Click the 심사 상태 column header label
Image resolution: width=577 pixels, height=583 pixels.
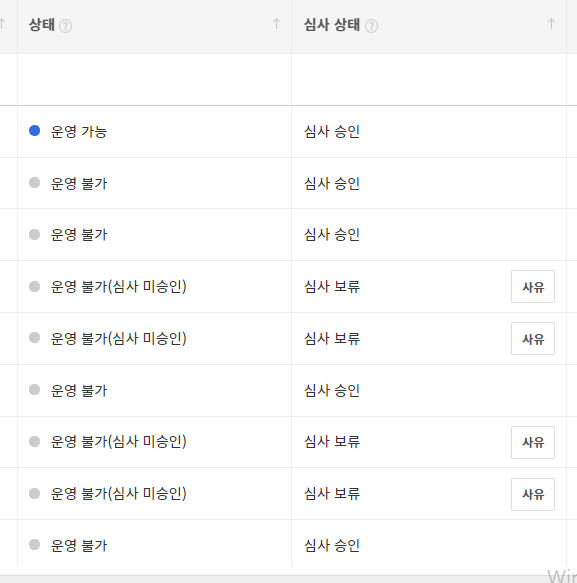coord(332,25)
